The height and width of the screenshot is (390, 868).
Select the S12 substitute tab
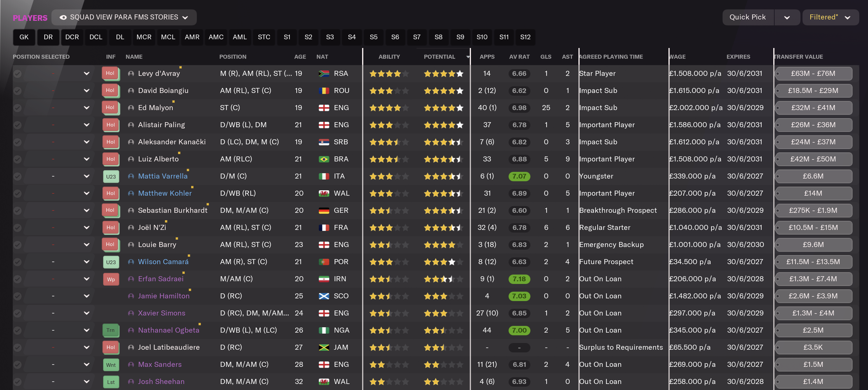coord(525,37)
